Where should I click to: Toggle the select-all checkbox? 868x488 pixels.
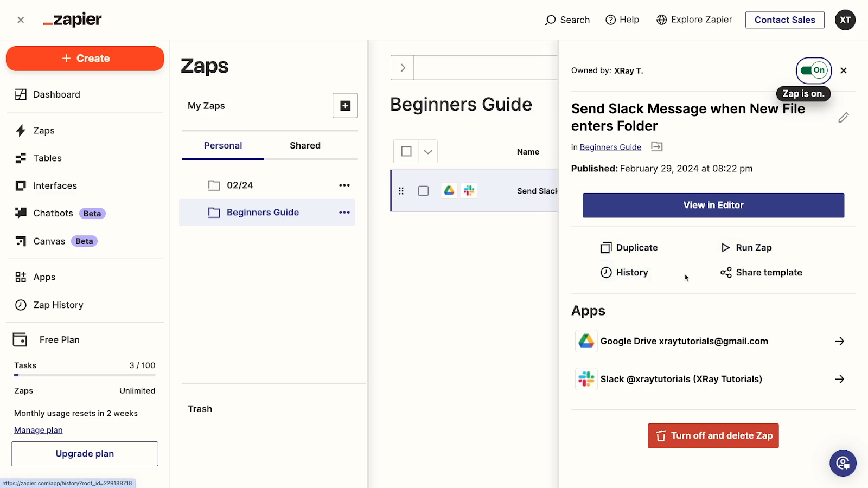point(406,152)
